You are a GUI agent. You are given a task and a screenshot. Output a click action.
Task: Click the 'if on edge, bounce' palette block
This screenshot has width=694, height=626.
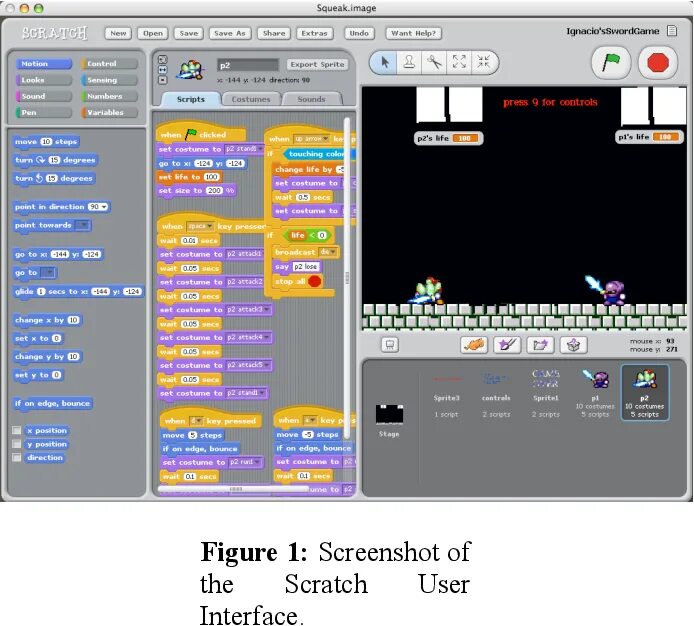click(52, 403)
